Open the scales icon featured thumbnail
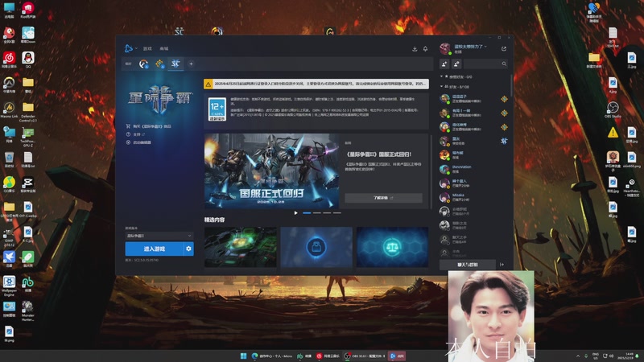The width and height of the screenshot is (644, 362). point(392,247)
